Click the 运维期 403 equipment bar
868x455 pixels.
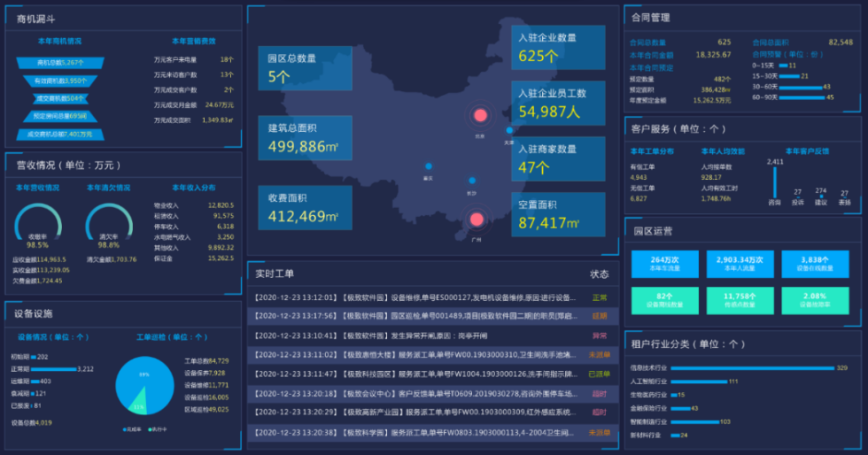tap(35, 382)
